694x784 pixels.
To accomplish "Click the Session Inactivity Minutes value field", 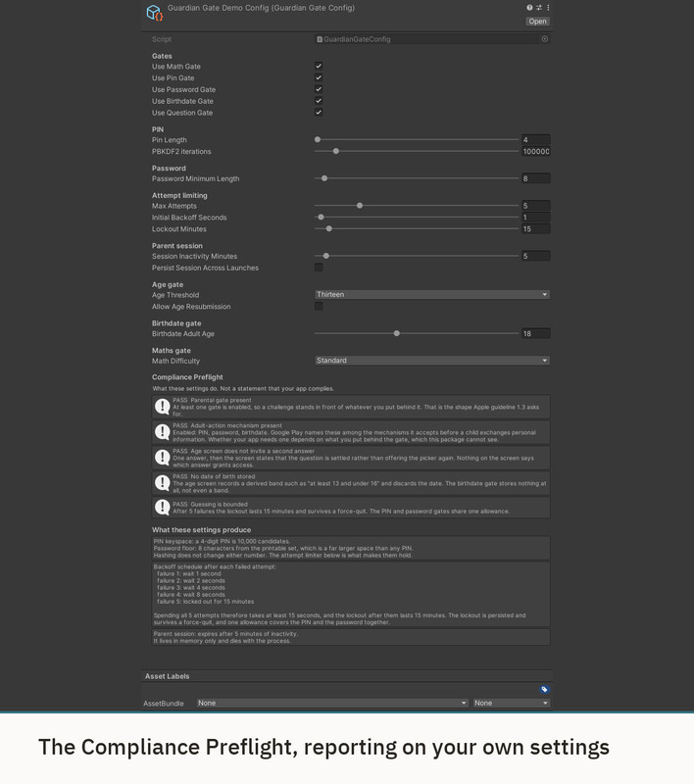I will [x=536, y=256].
